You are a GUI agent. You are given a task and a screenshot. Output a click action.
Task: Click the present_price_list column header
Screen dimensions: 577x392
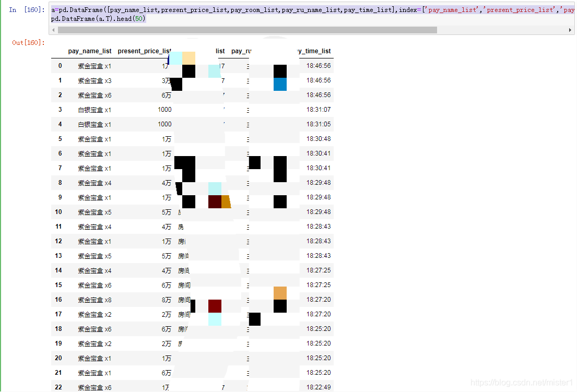144,51
